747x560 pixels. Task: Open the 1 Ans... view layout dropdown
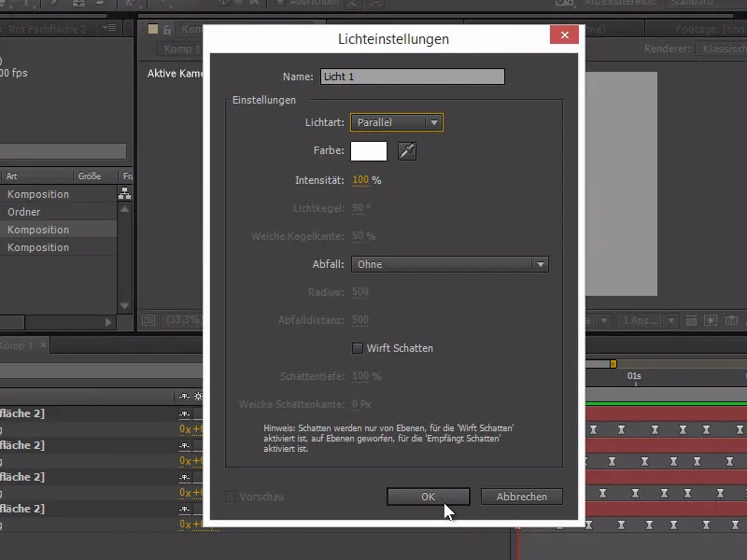[x=648, y=320]
